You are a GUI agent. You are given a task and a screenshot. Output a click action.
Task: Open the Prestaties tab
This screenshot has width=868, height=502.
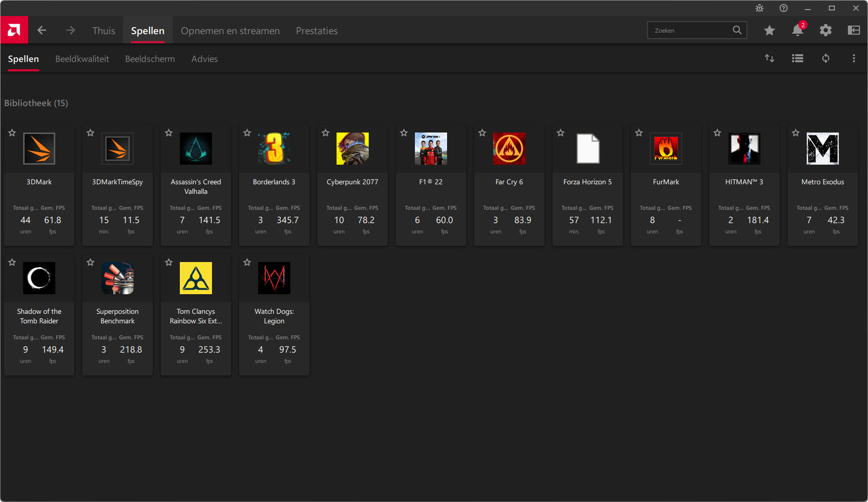316,31
